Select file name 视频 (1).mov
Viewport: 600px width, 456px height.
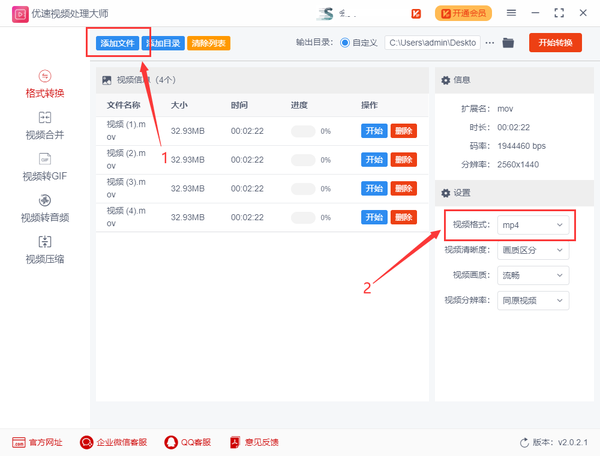[x=126, y=130]
